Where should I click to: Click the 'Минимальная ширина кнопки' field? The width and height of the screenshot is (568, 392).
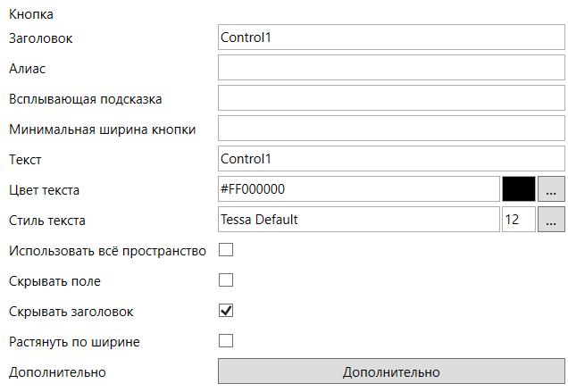[391, 129]
